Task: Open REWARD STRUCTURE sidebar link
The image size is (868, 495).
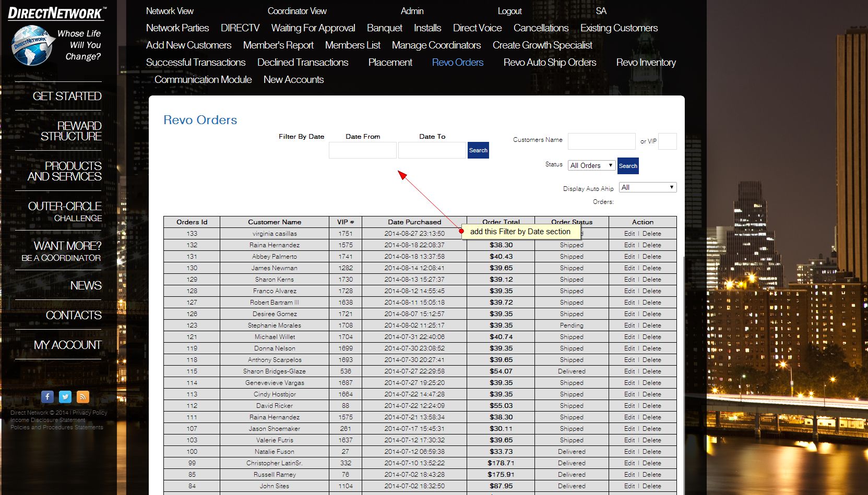Action: pyautogui.click(x=71, y=131)
